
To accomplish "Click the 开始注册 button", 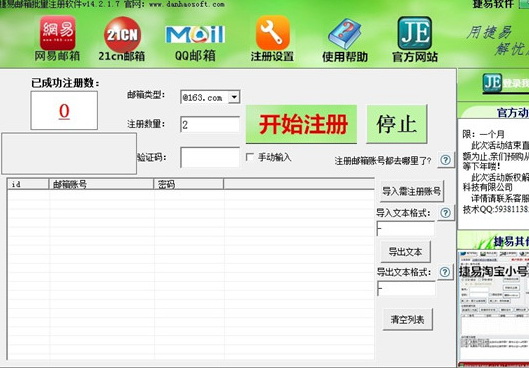I will pyautogui.click(x=302, y=124).
